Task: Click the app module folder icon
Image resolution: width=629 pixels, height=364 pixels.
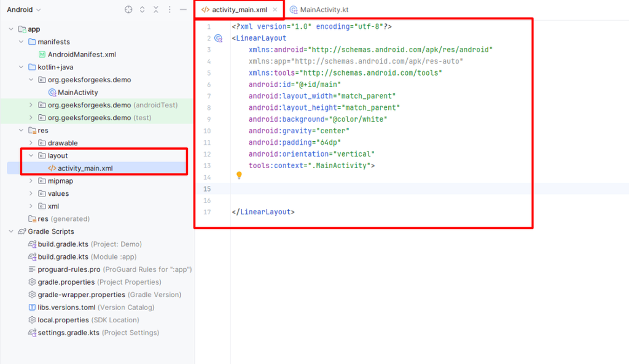Action: tap(23, 29)
